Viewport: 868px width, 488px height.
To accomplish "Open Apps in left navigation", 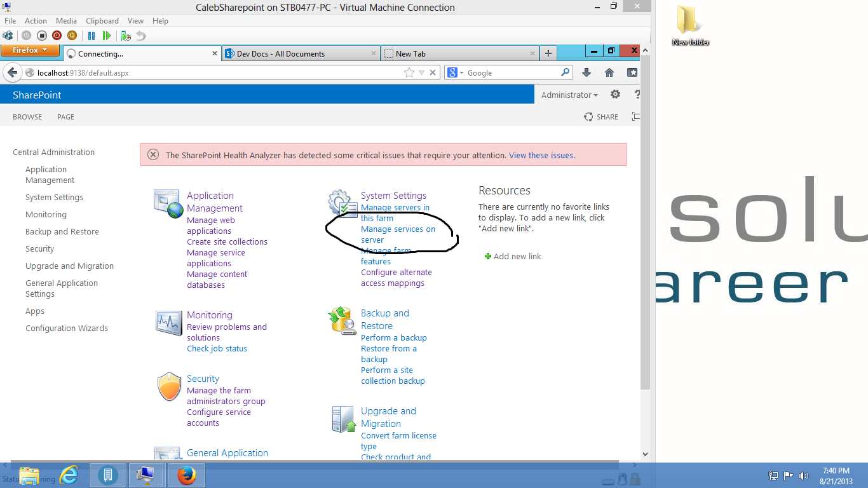I will (35, 311).
